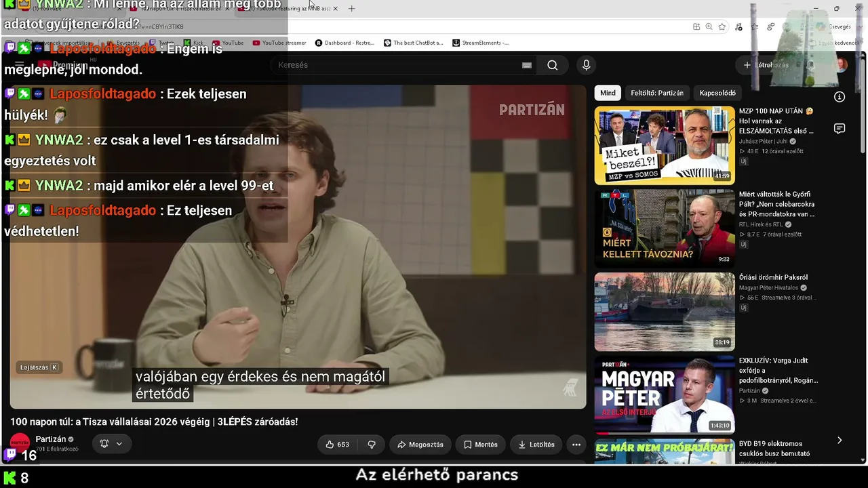Select the 'Mind' filter chip
Image resolution: width=868 pixels, height=488 pixels.
pos(608,93)
